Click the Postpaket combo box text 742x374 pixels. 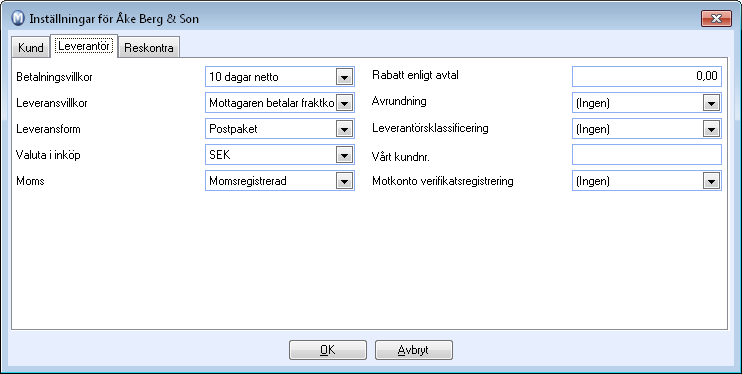click(233, 129)
